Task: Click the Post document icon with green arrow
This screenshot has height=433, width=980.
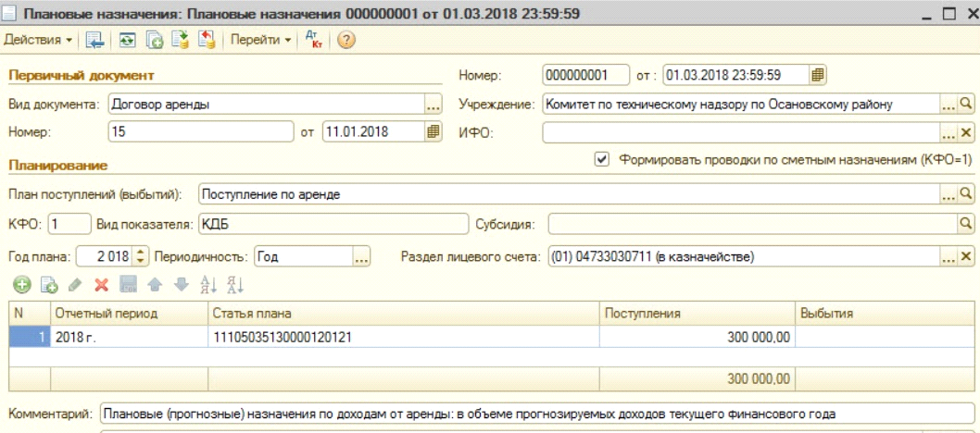Action: pyautogui.click(x=181, y=41)
